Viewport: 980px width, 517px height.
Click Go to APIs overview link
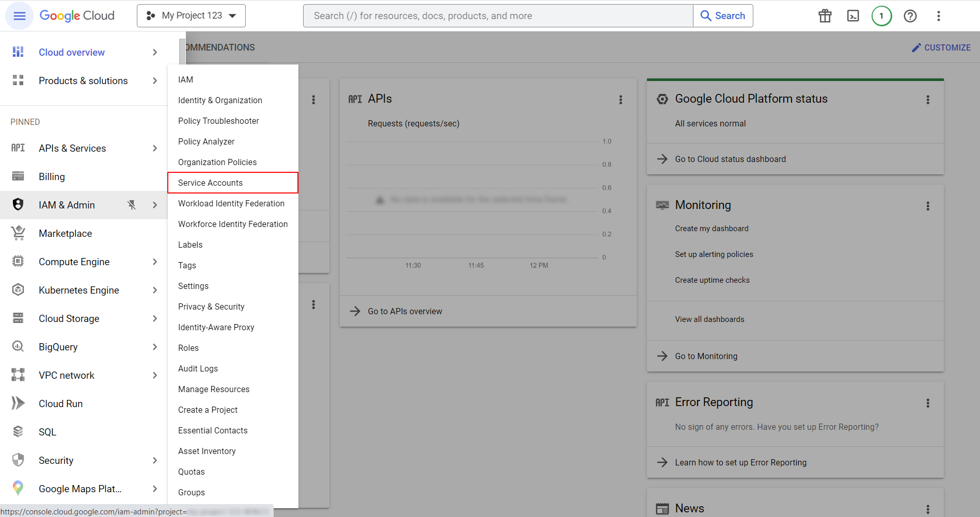pyautogui.click(x=405, y=311)
